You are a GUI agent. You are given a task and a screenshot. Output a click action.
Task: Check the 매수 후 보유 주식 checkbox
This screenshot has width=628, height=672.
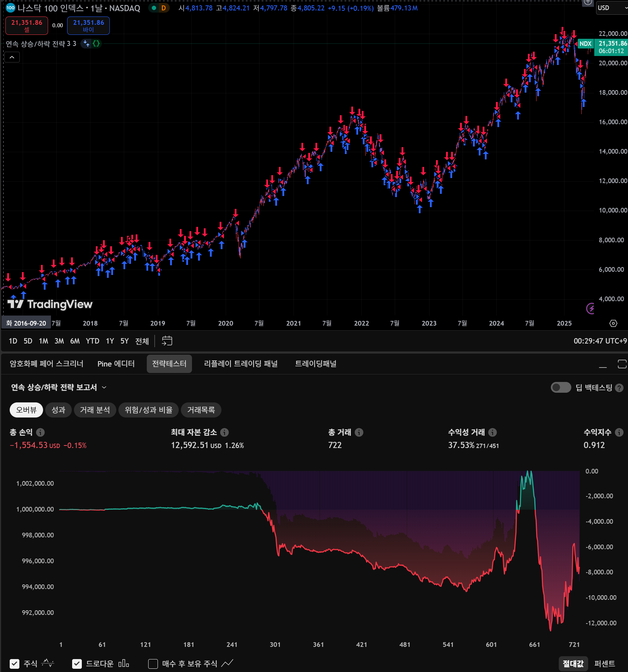[x=153, y=664]
